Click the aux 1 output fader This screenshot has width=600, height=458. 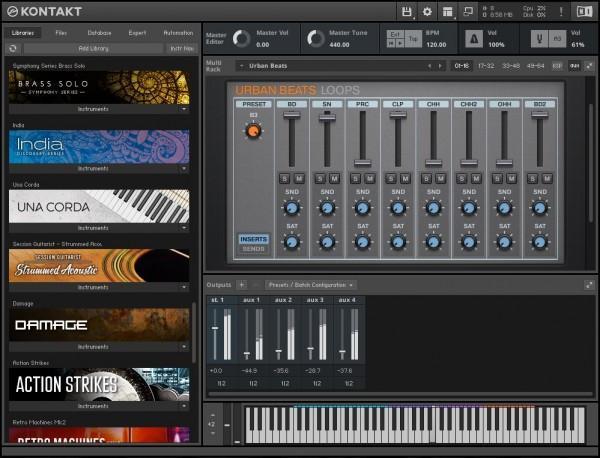pos(247,354)
